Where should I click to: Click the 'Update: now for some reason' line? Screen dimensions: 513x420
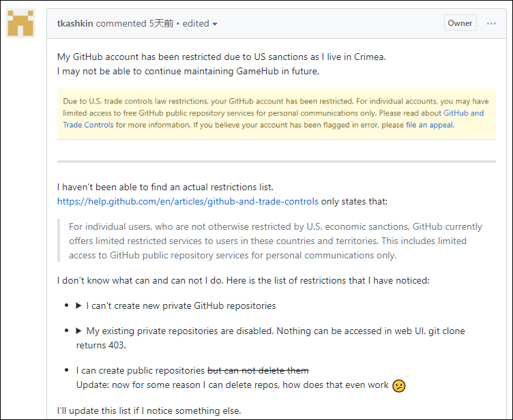tap(232, 385)
